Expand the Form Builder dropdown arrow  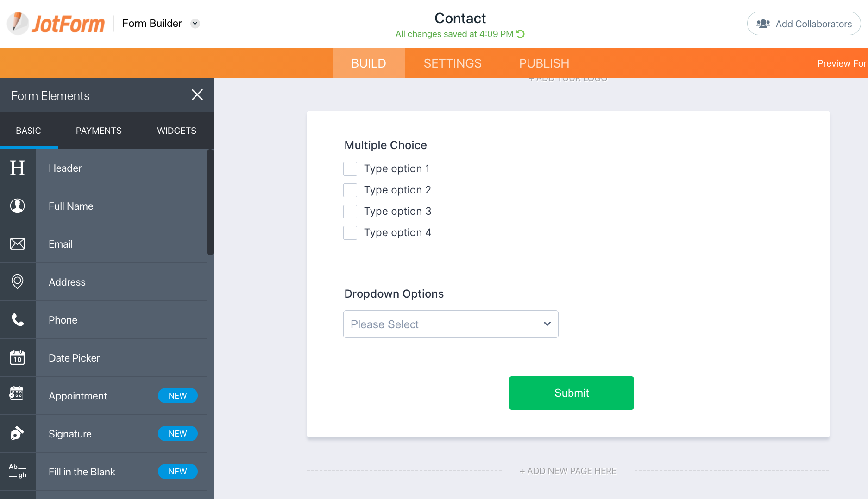coord(195,24)
